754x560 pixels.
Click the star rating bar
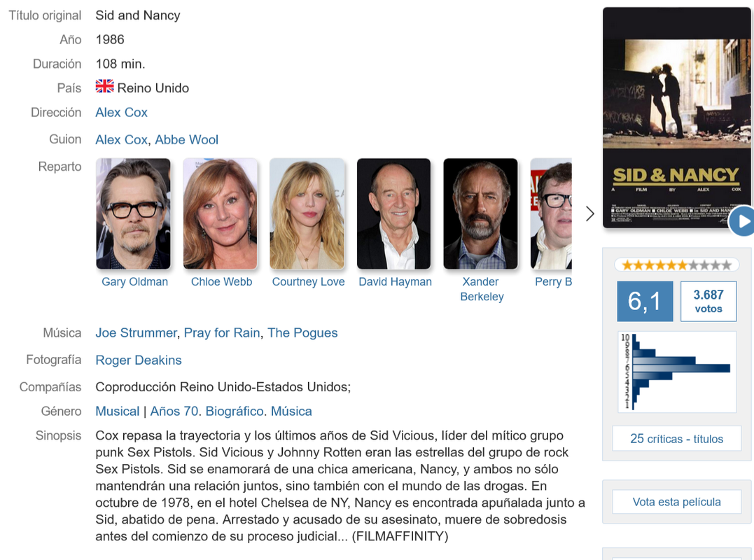[676, 265]
